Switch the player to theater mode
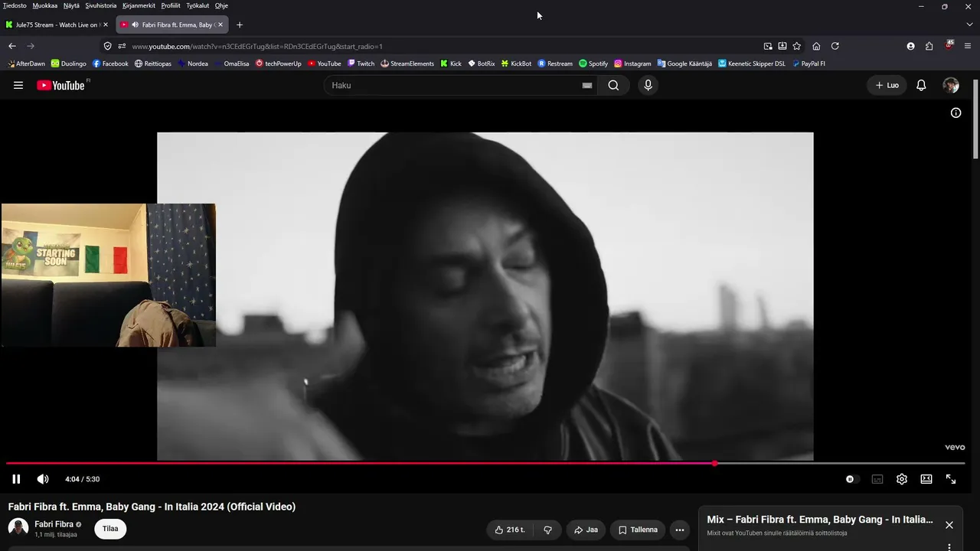Viewport: 980px width, 551px height. pos(926,479)
